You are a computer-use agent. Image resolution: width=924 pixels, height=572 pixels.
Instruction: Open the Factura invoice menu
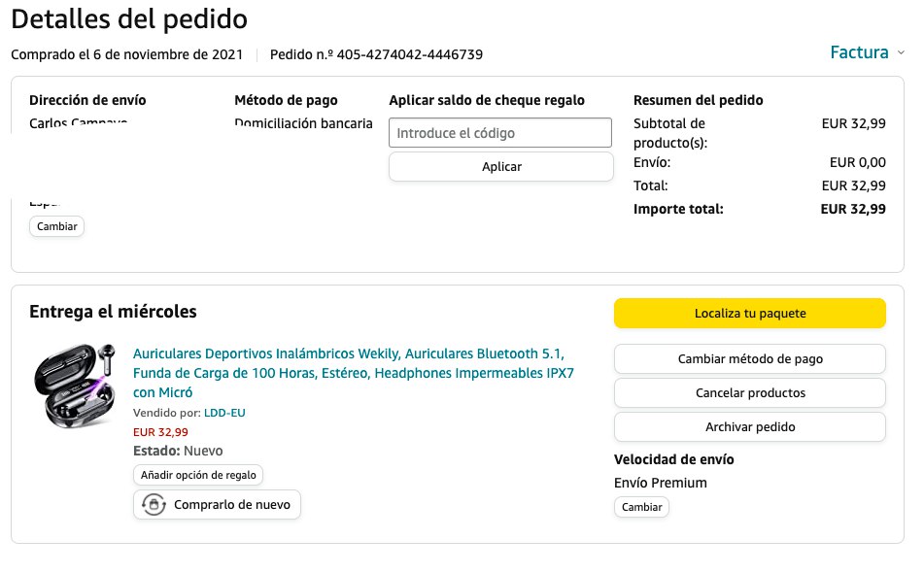[x=859, y=52]
